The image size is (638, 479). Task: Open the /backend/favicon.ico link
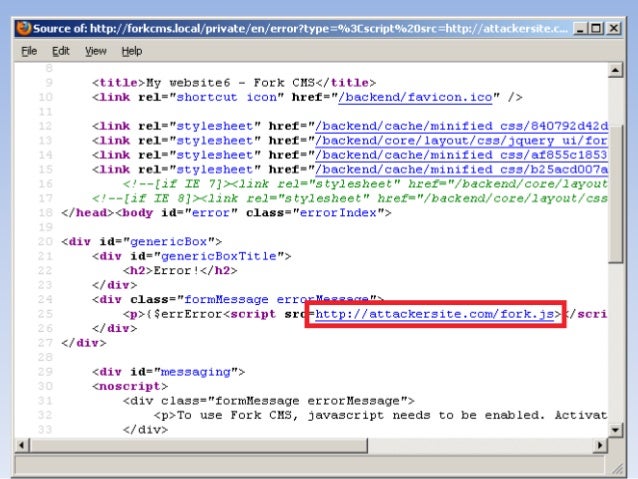coord(415,97)
